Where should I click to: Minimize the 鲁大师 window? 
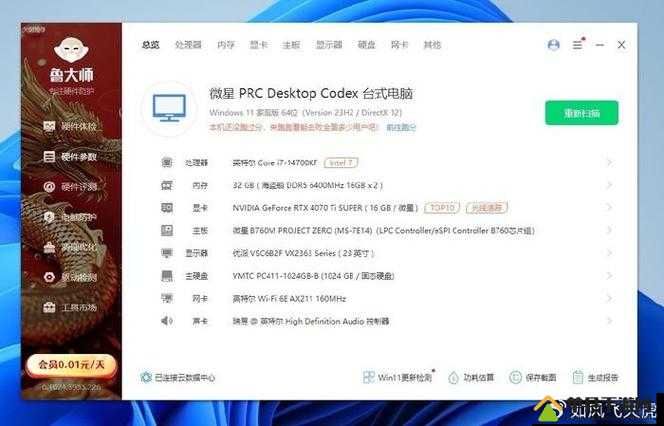tap(600, 44)
